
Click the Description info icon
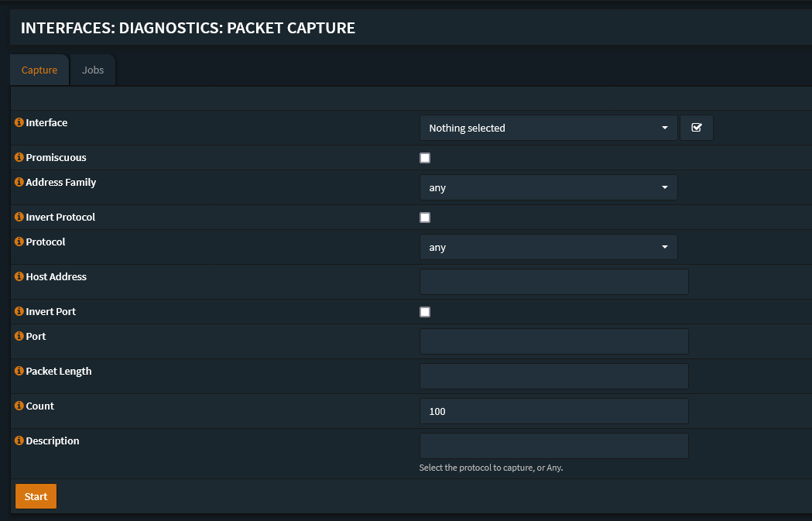17,440
